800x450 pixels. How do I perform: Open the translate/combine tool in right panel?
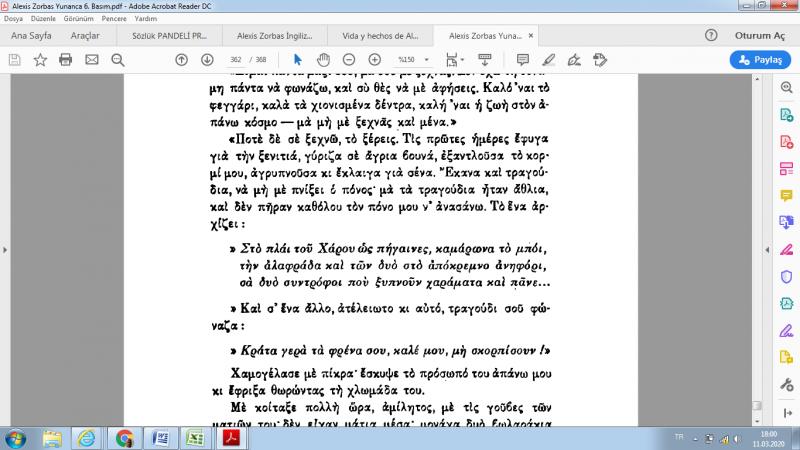tap(786, 222)
